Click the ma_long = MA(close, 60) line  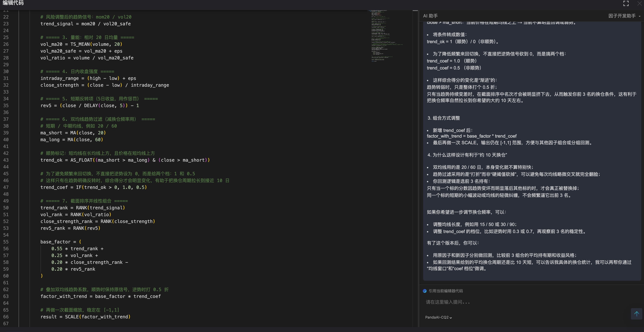coord(72,140)
